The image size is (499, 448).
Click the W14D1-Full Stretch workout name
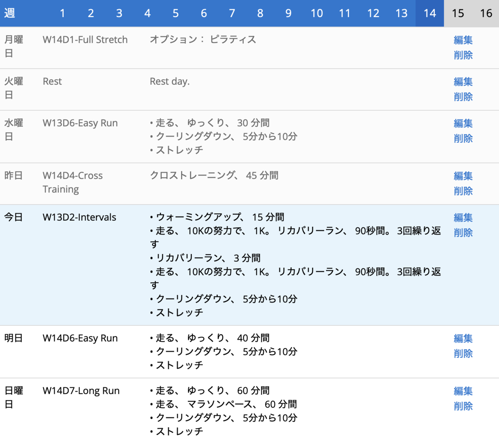[x=85, y=39]
